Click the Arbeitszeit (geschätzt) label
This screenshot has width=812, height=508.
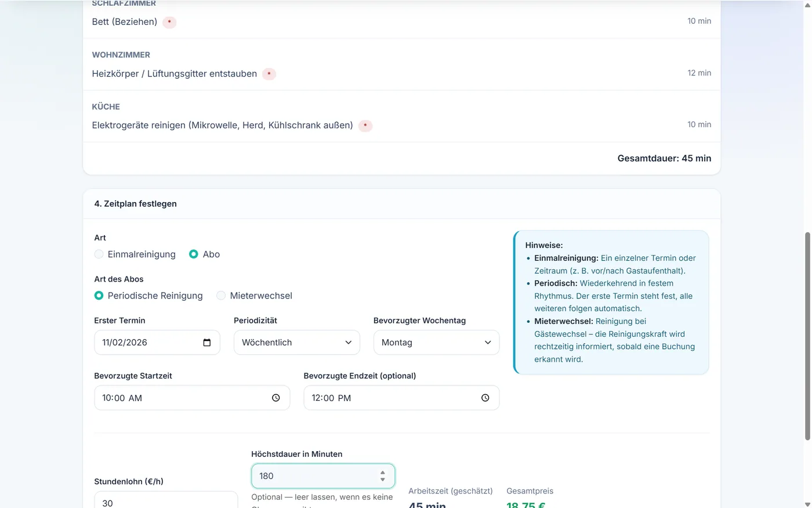pyautogui.click(x=451, y=491)
